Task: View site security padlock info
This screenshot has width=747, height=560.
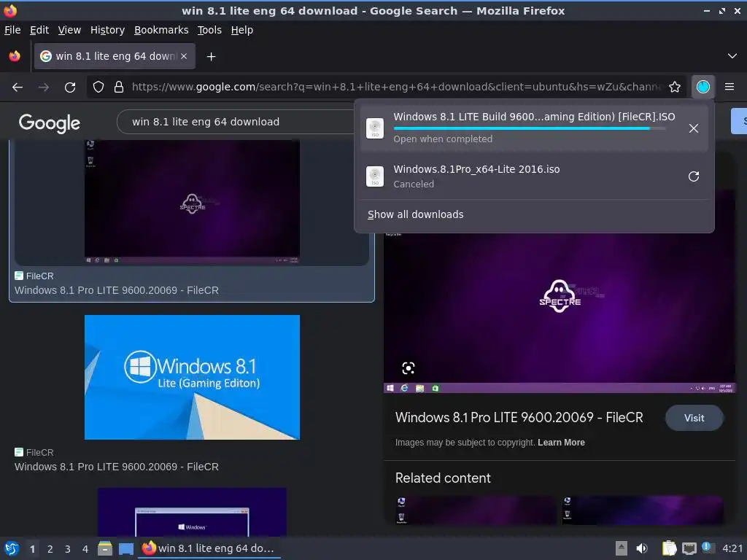Action: coord(119,87)
